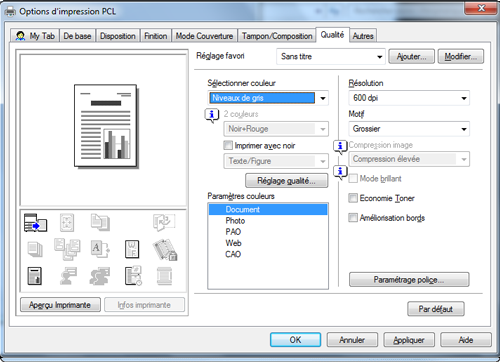The width and height of the screenshot is (500, 362).
Task: Select PAO in Paramètres couleurs list
Action: point(268,232)
